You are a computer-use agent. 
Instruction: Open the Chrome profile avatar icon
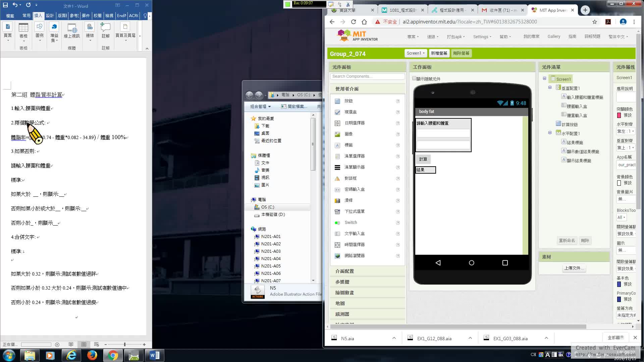pyautogui.click(x=623, y=22)
